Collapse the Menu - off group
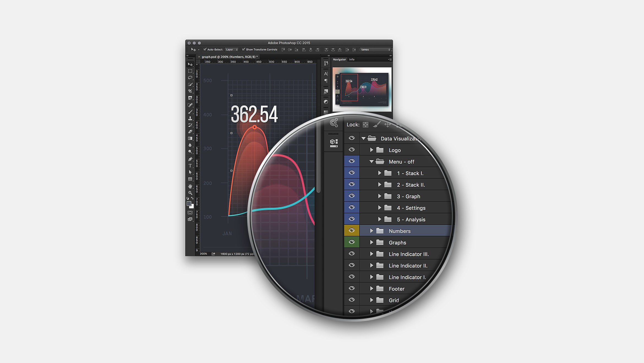The height and width of the screenshot is (363, 644). [371, 162]
